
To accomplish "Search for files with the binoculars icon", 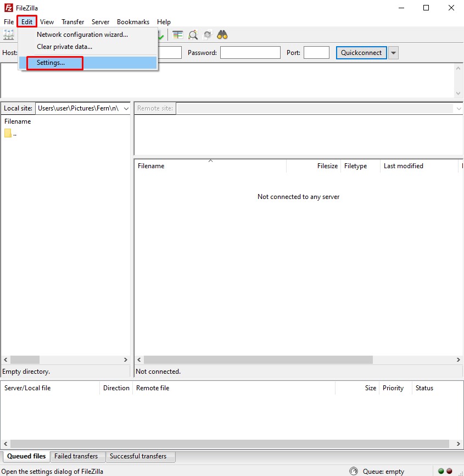I will pos(222,35).
